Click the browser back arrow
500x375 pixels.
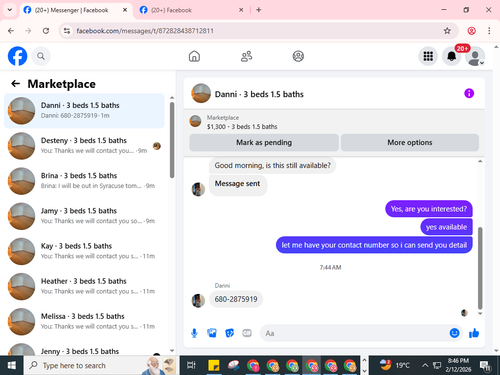pyautogui.click(x=11, y=31)
